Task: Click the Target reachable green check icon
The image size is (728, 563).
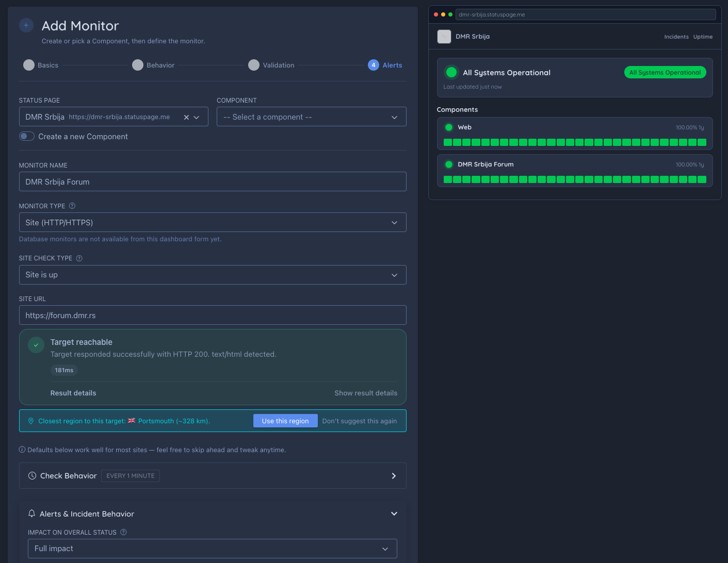Action: (36, 345)
